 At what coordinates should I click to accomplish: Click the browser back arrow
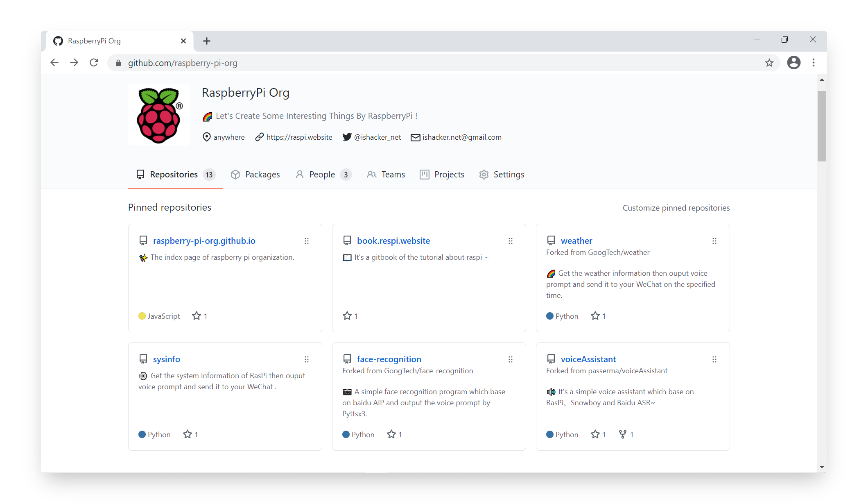tap(54, 63)
